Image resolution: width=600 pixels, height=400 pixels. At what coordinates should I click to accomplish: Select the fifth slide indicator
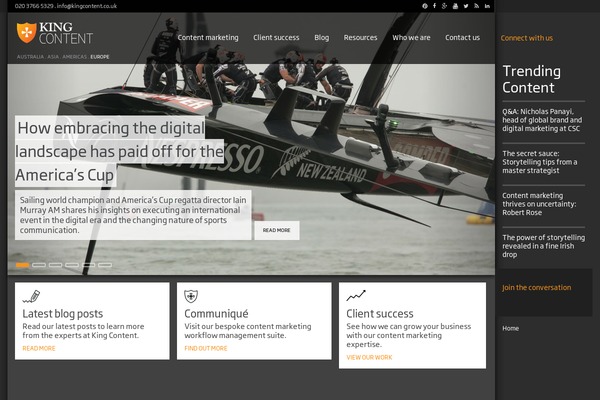(x=88, y=265)
